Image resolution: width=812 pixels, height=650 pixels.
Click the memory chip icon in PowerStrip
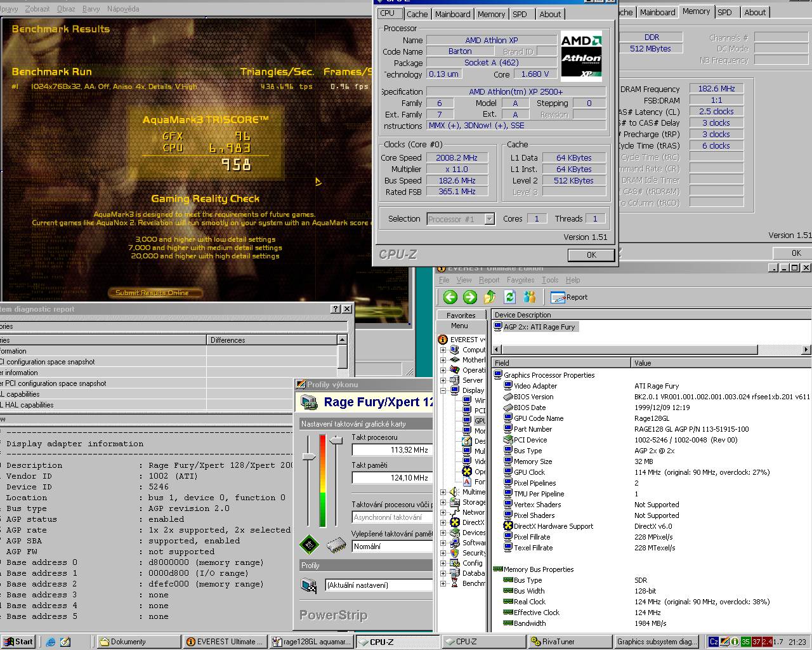click(336, 545)
